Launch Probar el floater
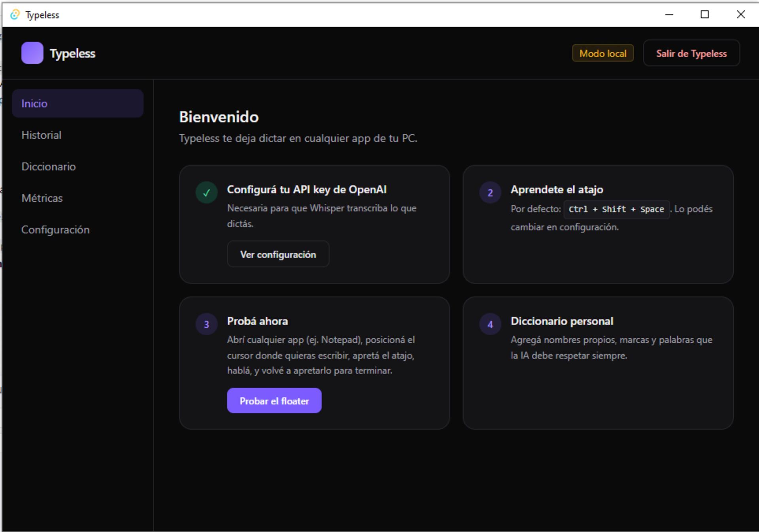 [x=274, y=401]
